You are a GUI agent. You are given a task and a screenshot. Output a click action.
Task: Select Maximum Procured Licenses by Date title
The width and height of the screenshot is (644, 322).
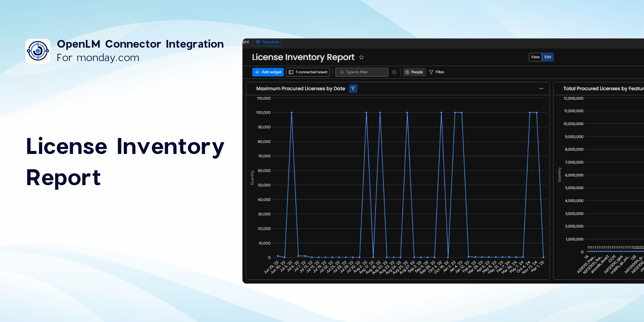[x=301, y=89]
